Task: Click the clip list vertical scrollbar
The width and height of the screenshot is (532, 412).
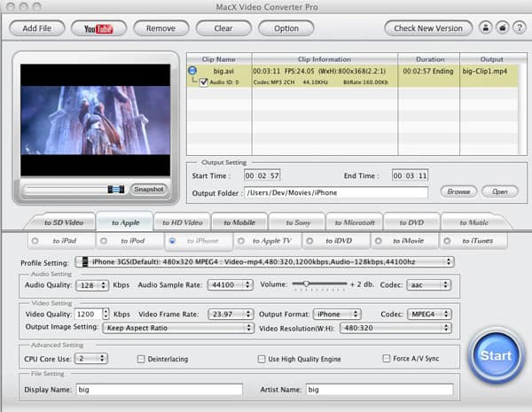Action: click(x=522, y=109)
